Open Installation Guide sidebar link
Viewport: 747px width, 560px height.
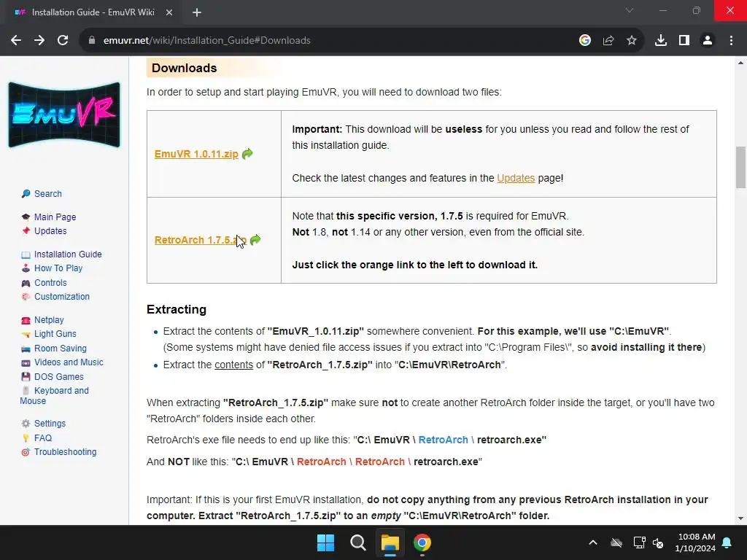pos(68,254)
